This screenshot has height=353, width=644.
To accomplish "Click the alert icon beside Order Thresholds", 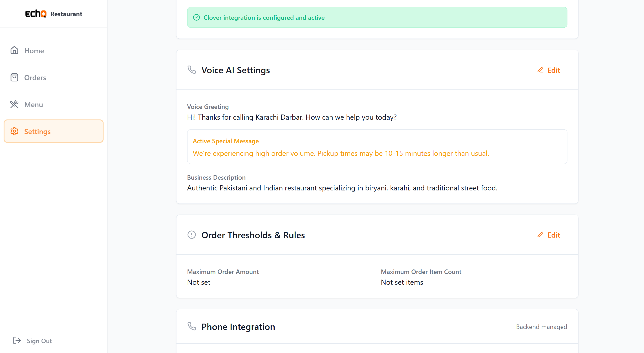I will coord(191,235).
